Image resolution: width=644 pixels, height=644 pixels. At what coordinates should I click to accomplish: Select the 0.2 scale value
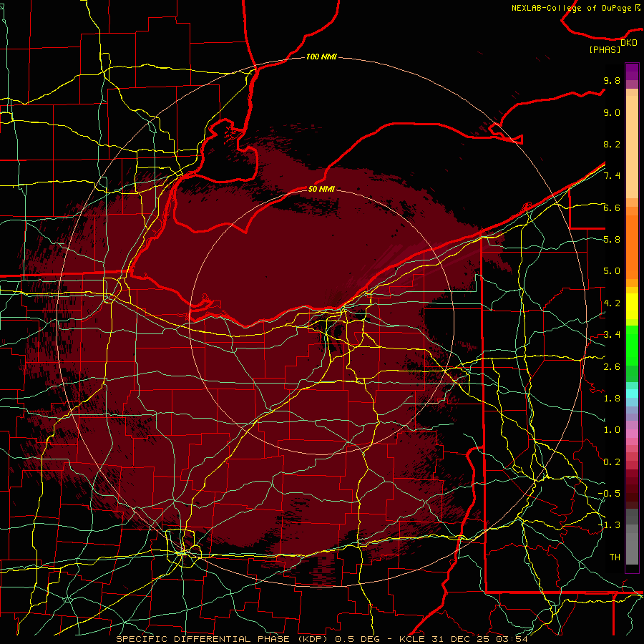pos(612,462)
